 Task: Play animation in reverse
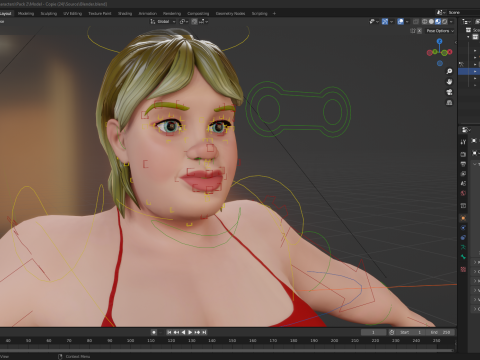click(183, 332)
